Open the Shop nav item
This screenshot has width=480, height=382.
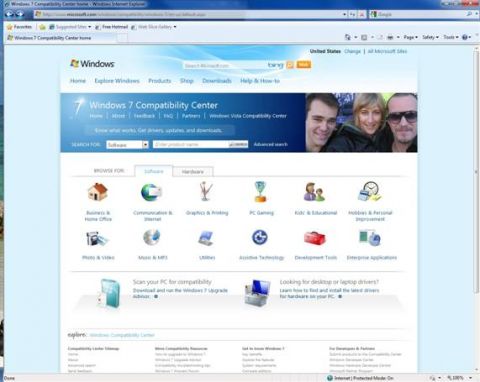187,81
